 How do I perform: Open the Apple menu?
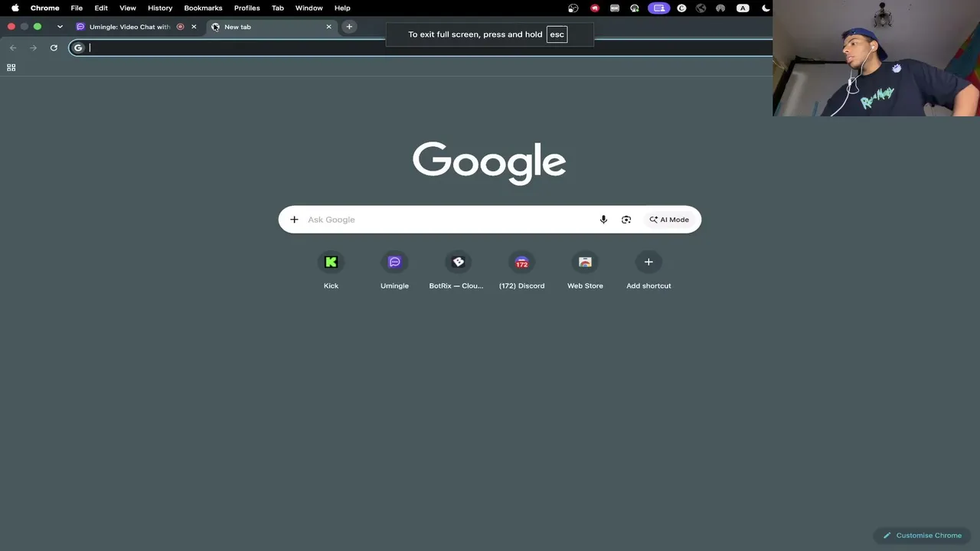coord(15,8)
